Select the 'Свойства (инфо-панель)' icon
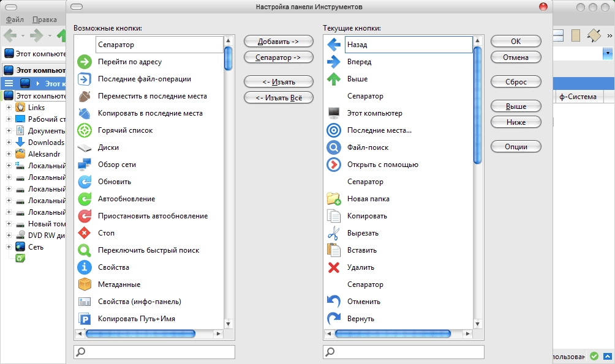Viewport: 615px width, 364px height. (85, 302)
